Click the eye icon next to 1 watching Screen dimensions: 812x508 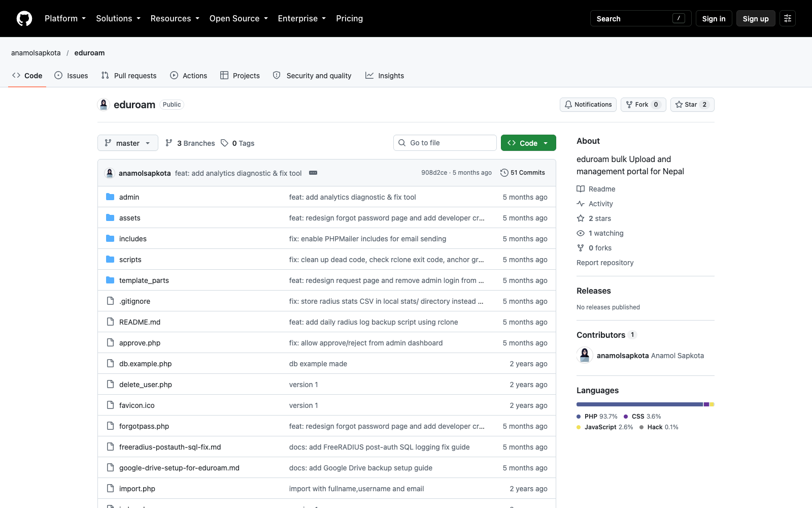pos(581,233)
